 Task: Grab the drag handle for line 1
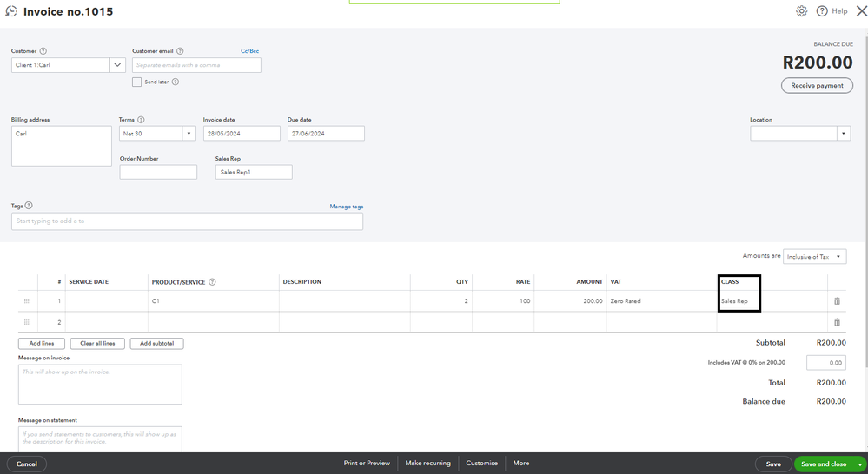(26, 301)
